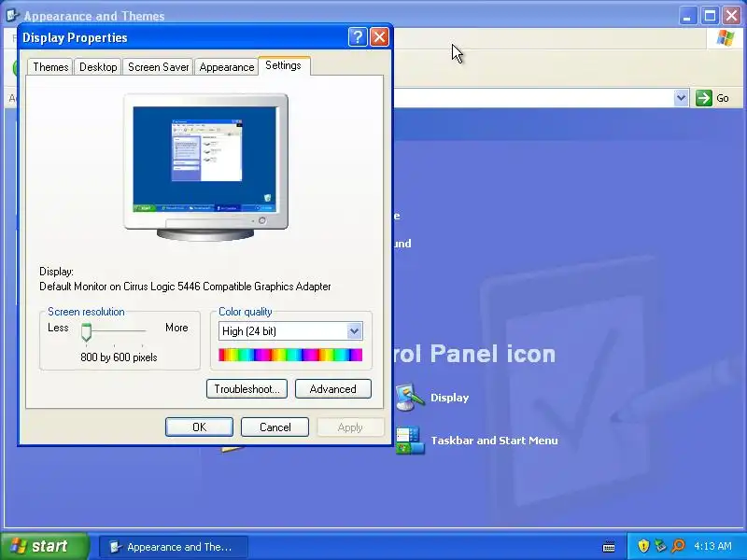Screen dimensions: 747x560
Task: Open the Display control panel icon
Action: [x=410, y=397]
